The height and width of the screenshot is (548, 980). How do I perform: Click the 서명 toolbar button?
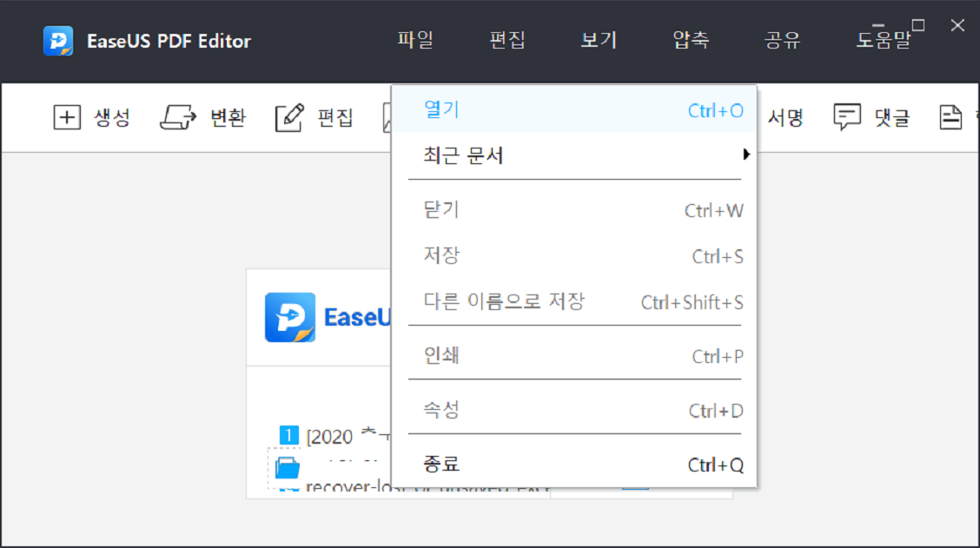coord(785,118)
